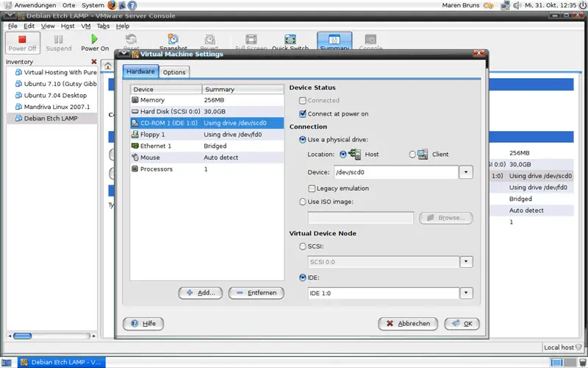The image size is (588, 368).
Task: Click the volume icon in system tray
Action: pyautogui.click(x=517, y=5)
